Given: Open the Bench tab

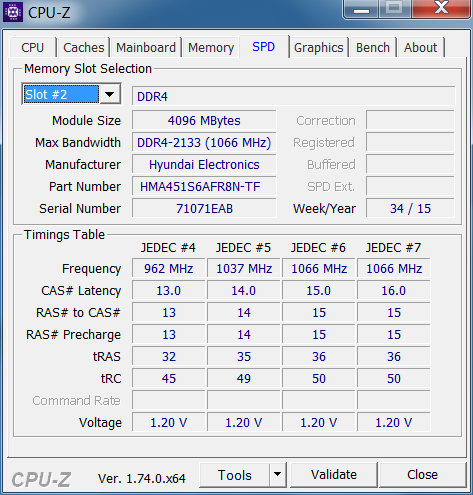Looking at the screenshot, I should click(x=373, y=47).
